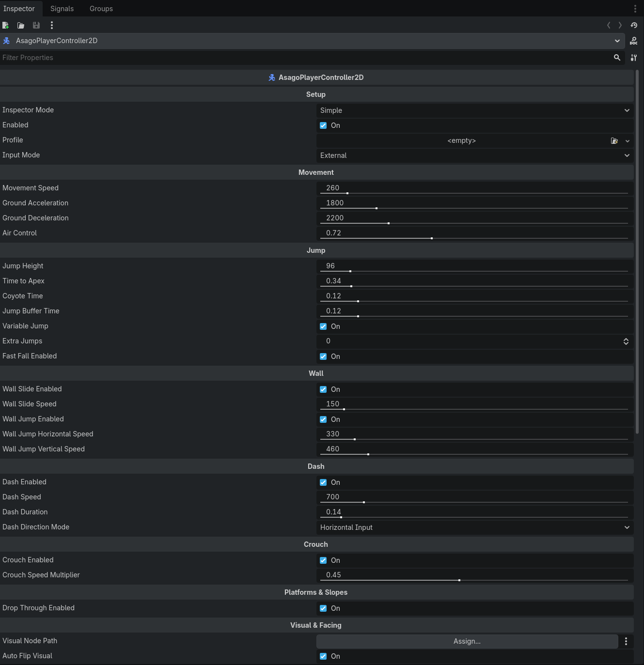Open the Profile resource chevron menu
The image size is (644, 665).
point(628,141)
